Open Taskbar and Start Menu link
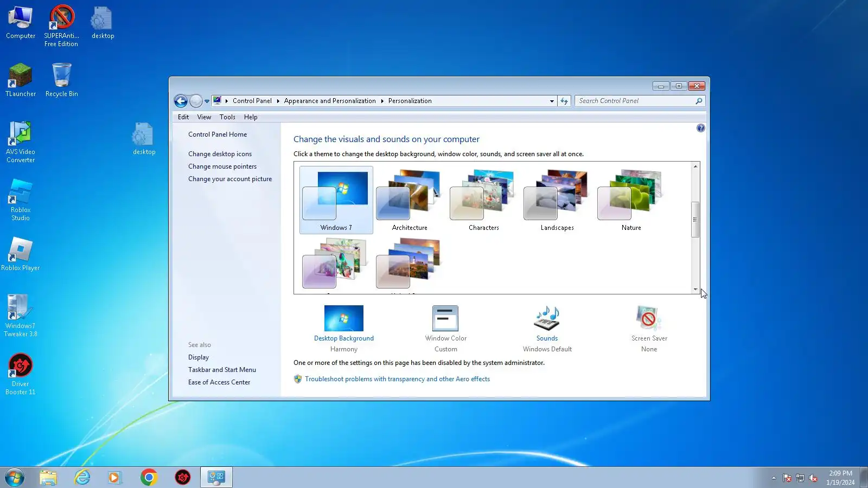Viewport: 868px width, 488px height. (222, 370)
